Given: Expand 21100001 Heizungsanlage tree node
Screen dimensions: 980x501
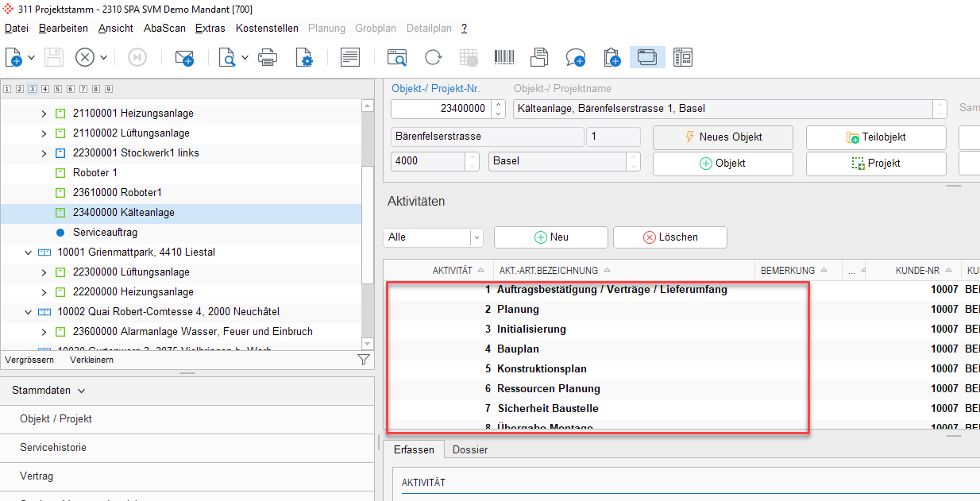Looking at the screenshot, I should (44, 114).
